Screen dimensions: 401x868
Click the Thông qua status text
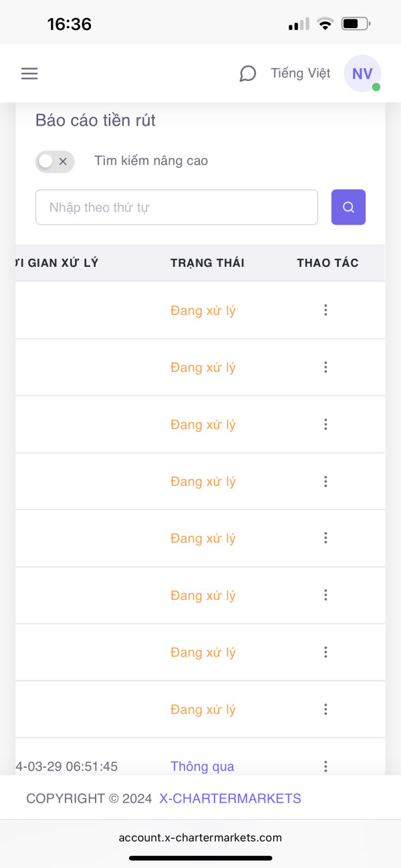pyautogui.click(x=202, y=766)
